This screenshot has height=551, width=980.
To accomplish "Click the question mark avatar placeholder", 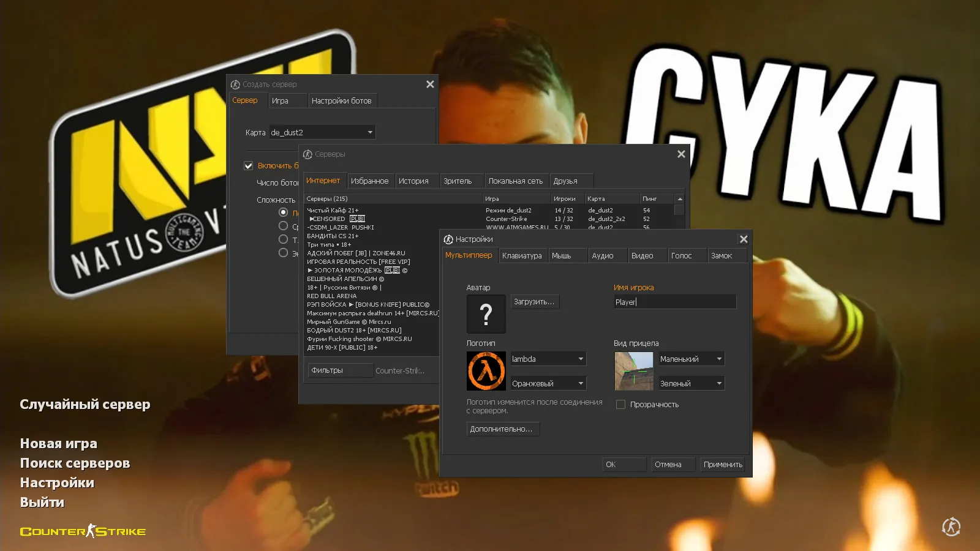I will click(486, 314).
